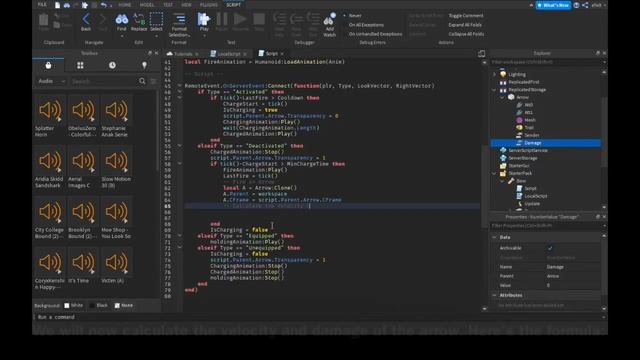Click the Toolbox search magnifier icon
The height and width of the screenshot is (360, 640).
click(142, 81)
